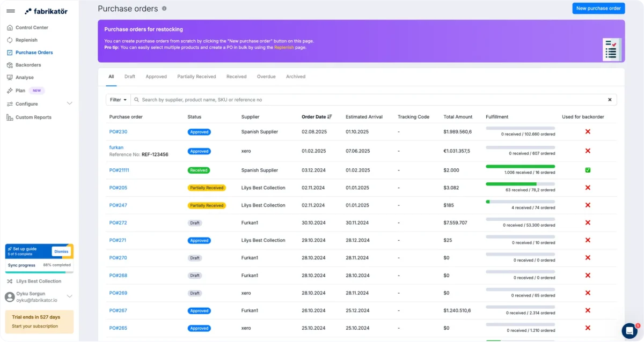Open the hamburger menu icon
The image size is (644, 342).
[11, 11]
